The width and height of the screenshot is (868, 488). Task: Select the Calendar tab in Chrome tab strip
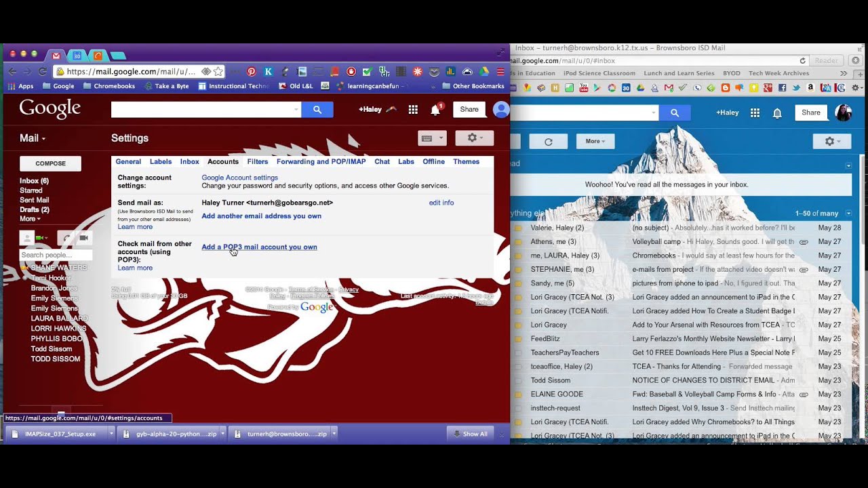(x=77, y=56)
